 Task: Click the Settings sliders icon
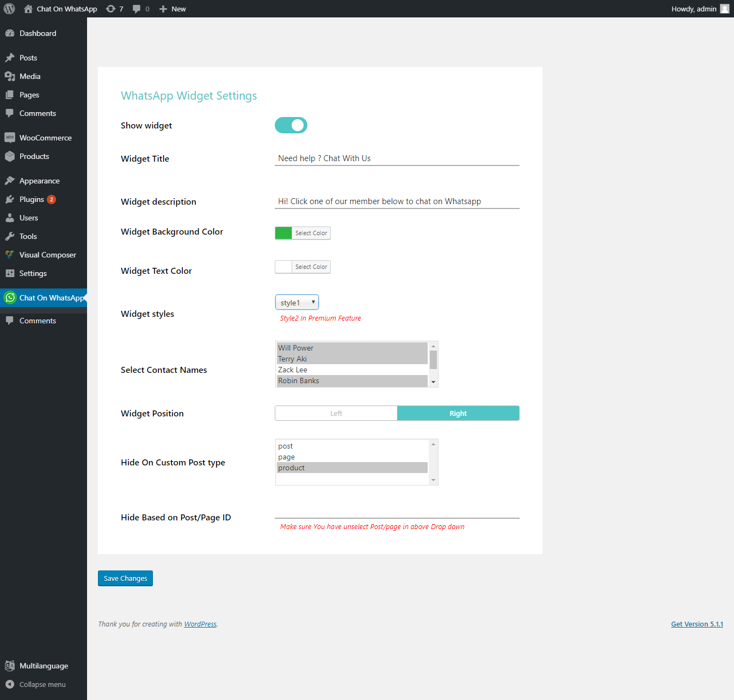10,273
